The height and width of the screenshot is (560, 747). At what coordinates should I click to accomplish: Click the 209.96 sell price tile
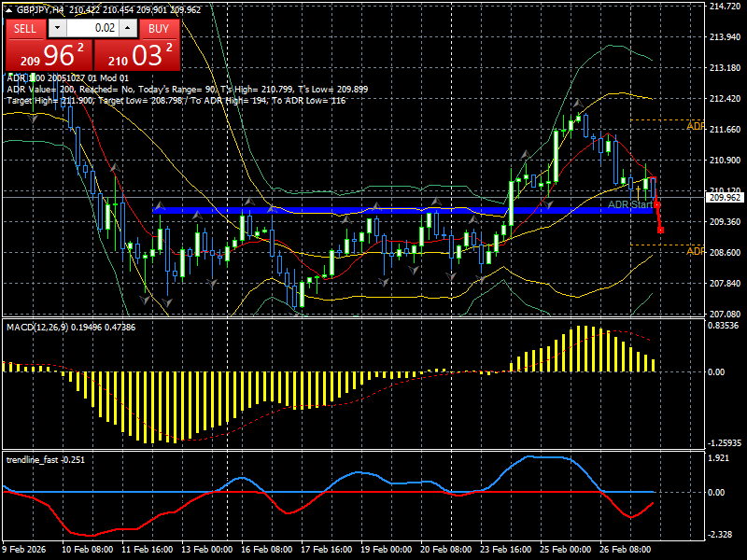49,55
